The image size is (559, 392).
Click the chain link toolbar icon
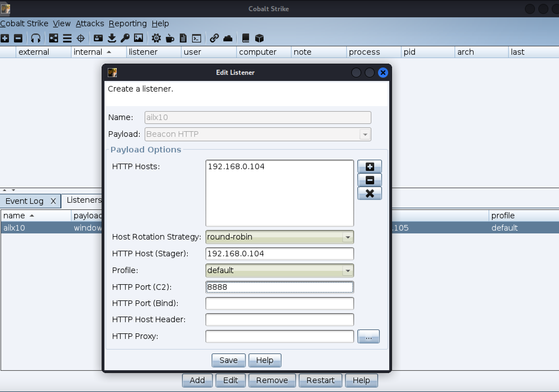click(214, 38)
